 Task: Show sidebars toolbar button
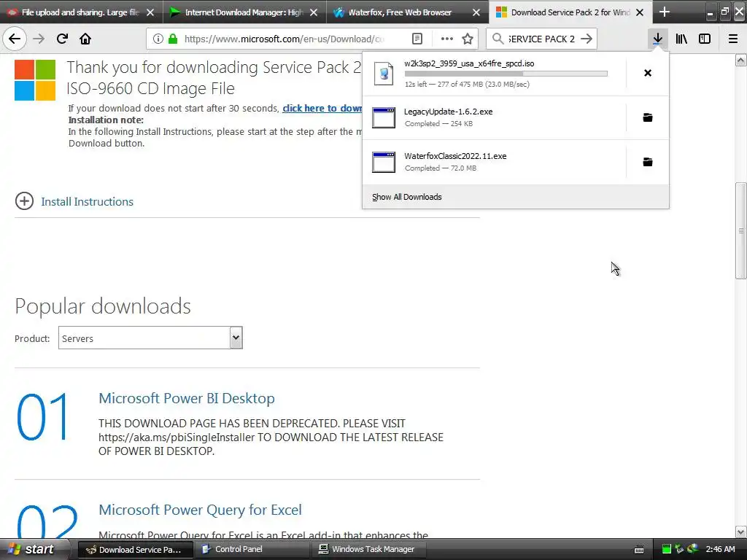pyautogui.click(x=705, y=39)
